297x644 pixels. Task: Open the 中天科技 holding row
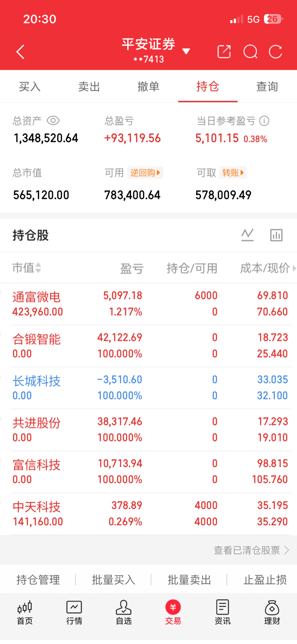148,514
